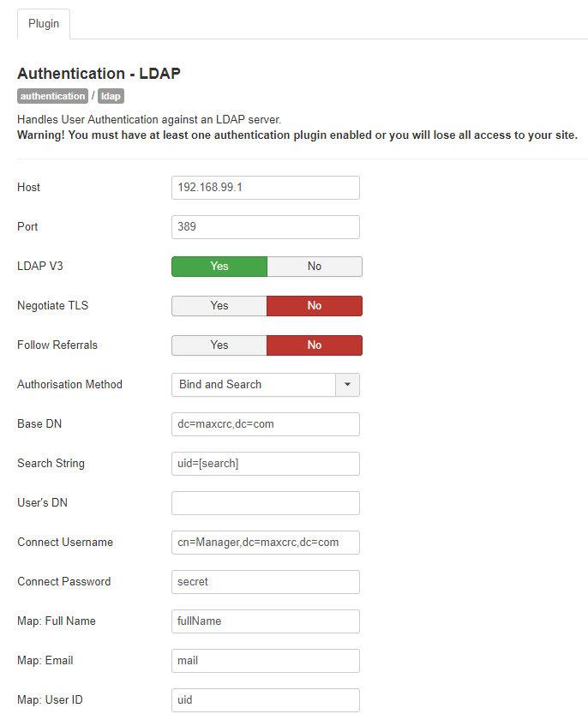Image resolution: width=588 pixels, height=720 pixels.
Task: Choose No for Follow Referrals
Action: click(x=315, y=345)
